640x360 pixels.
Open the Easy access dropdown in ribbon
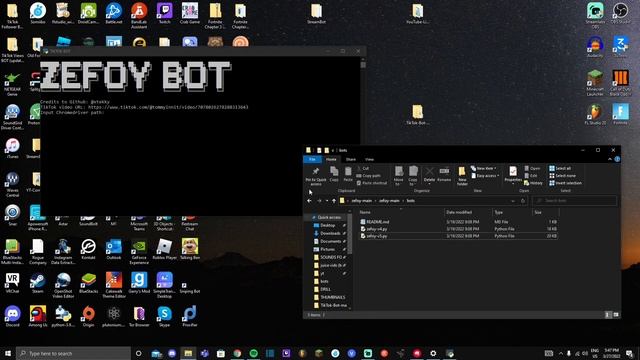[x=485, y=176]
